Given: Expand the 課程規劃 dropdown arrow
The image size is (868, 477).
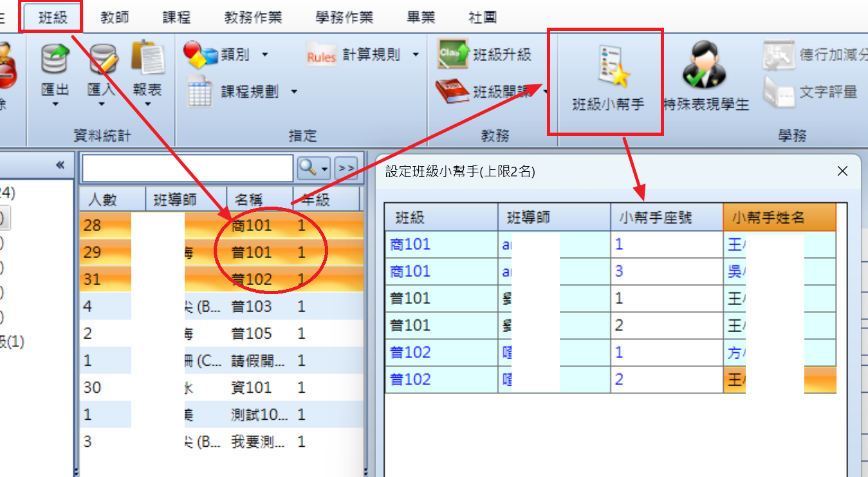Looking at the screenshot, I should pyautogui.click(x=293, y=93).
